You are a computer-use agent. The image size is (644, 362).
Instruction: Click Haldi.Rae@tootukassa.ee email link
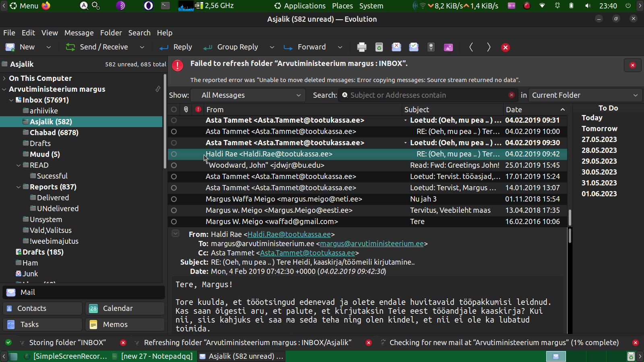tap(289, 234)
